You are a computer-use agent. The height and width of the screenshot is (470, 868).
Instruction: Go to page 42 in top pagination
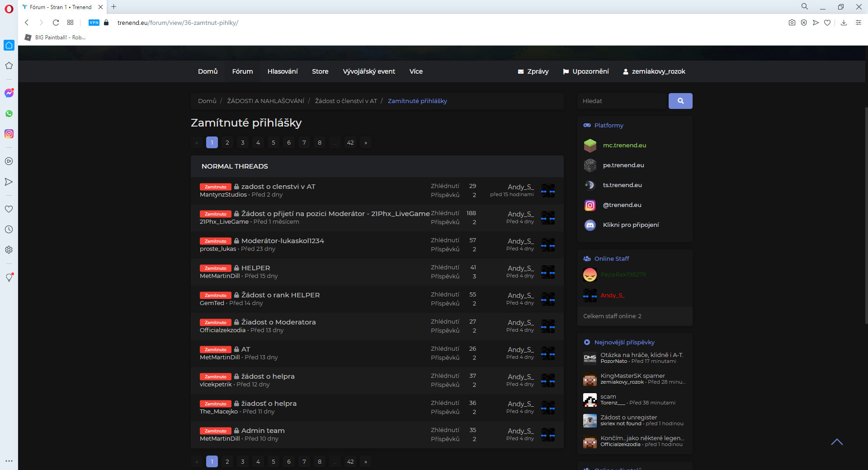coord(350,143)
